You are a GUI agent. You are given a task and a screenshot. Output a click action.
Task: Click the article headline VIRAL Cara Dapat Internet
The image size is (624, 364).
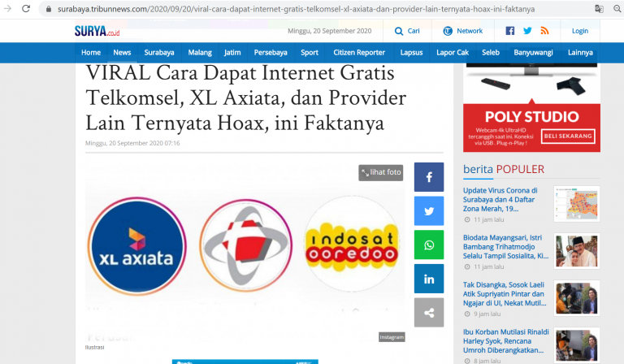tap(245, 97)
